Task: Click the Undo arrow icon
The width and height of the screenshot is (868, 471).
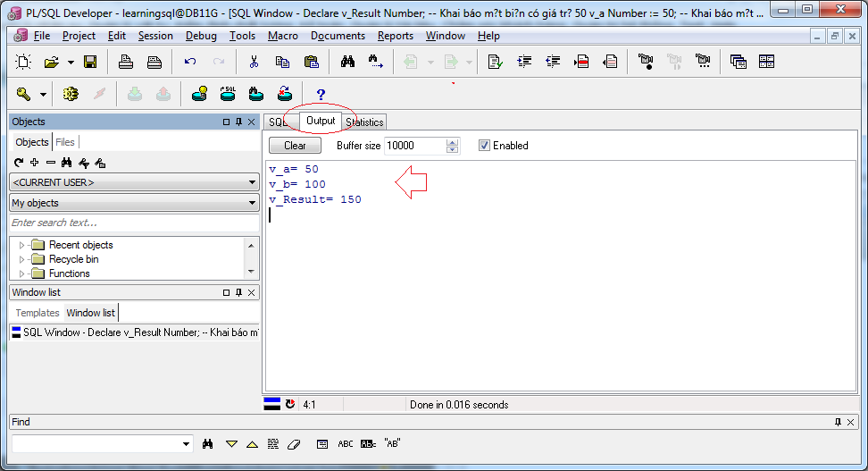Action: (190, 62)
